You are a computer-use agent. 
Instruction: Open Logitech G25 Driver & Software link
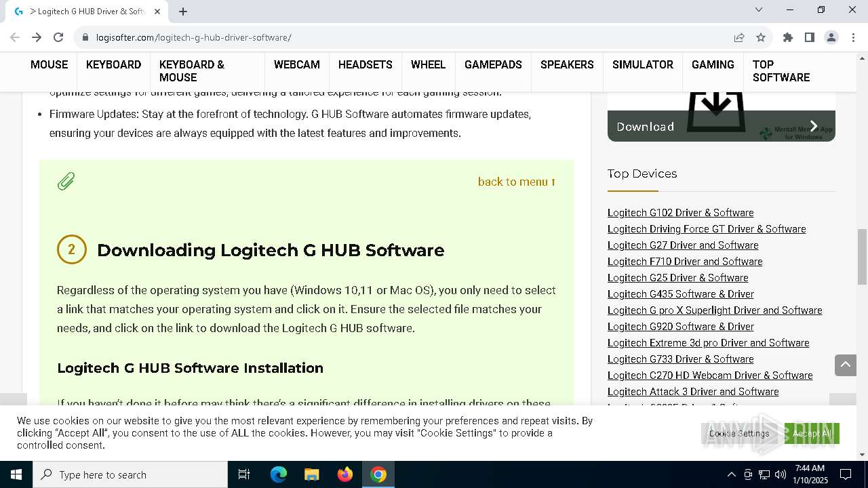click(x=677, y=278)
